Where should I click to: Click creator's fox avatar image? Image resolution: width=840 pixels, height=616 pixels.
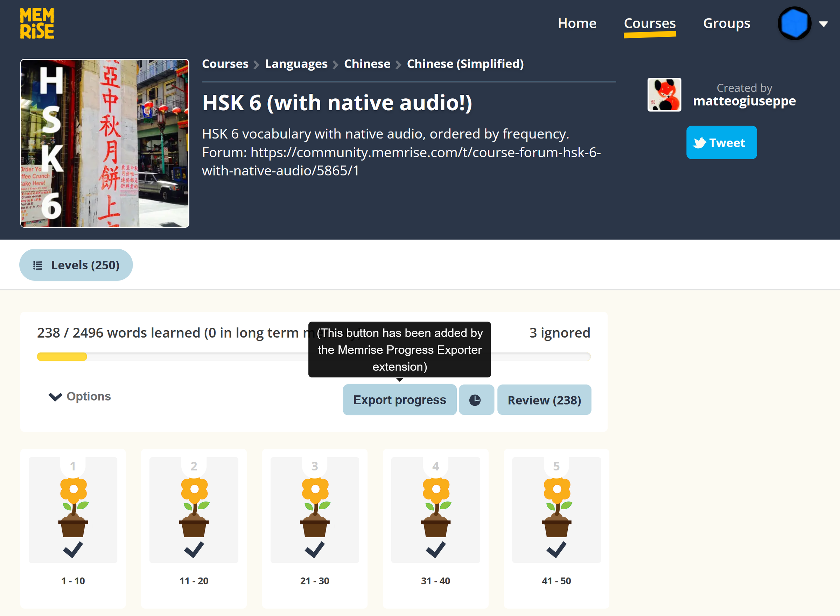[664, 94]
